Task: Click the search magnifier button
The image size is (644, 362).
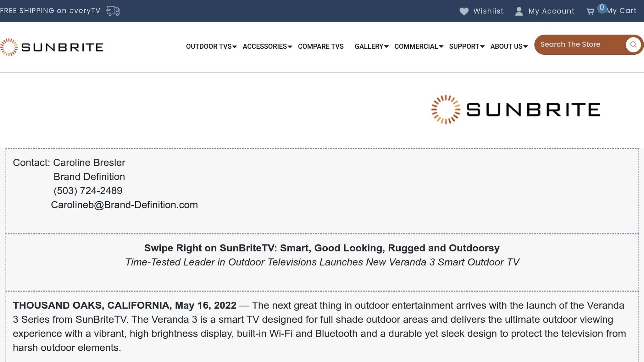Action: click(633, 45)
